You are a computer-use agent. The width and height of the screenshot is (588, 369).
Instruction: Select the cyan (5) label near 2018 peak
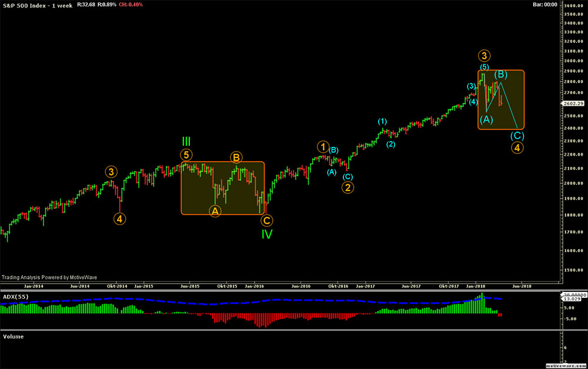click(x=484, y=66)
